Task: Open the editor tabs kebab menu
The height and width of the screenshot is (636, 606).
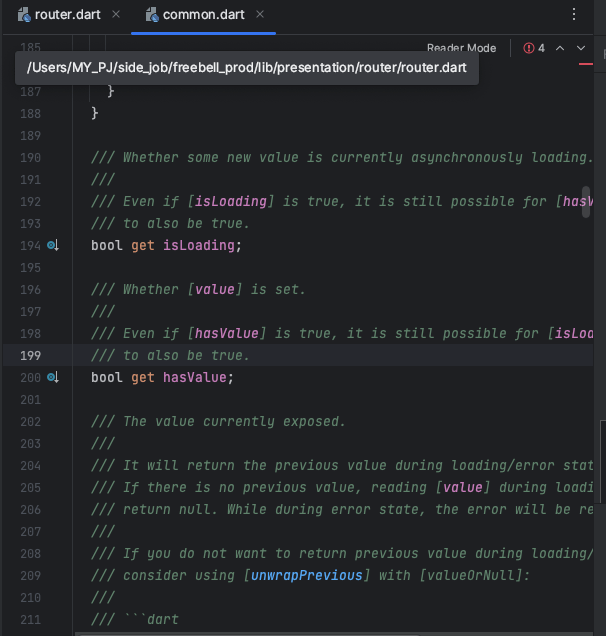Action: (574, 15)
